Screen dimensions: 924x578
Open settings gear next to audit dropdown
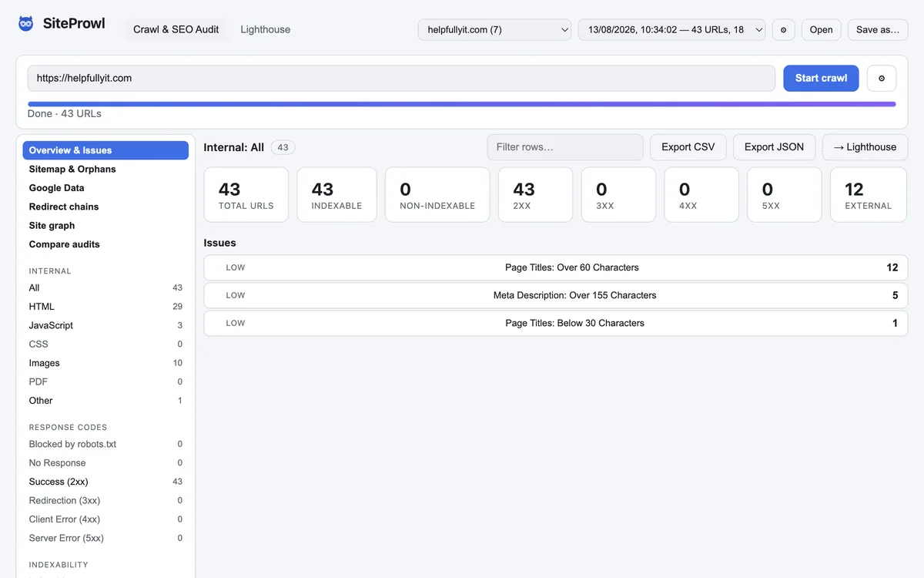(783, 29)
